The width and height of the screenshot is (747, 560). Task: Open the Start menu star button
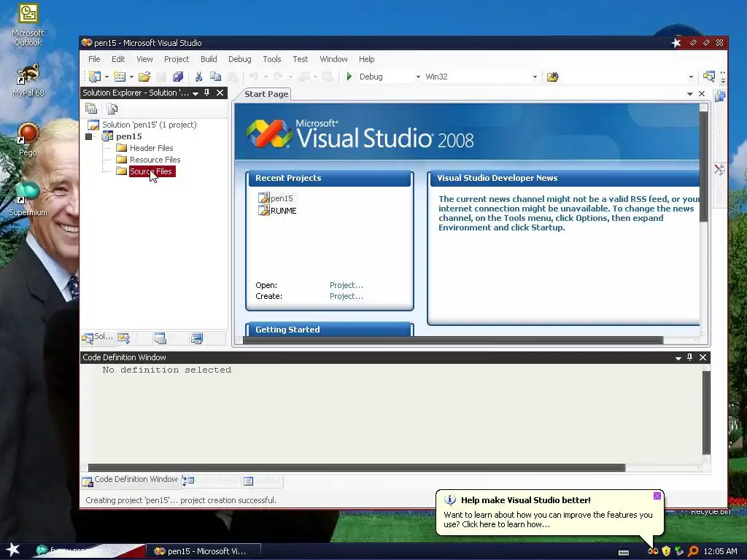pyautogui.click(x=13, y=550)
